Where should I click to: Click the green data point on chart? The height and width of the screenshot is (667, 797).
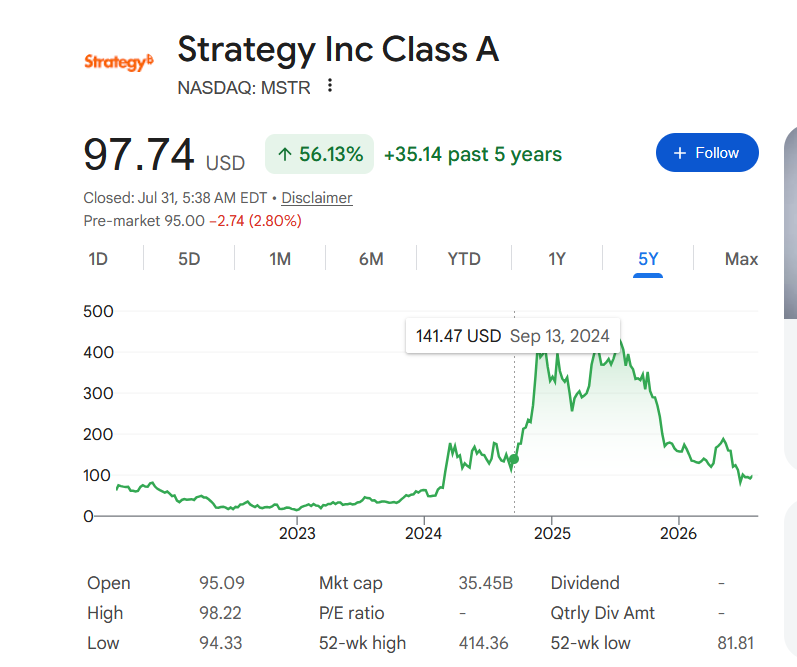tap(514, 459)
